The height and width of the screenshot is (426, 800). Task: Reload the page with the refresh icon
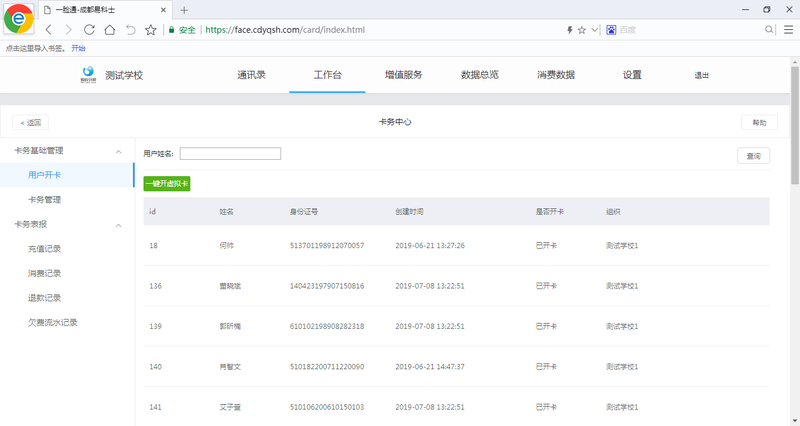[x=89, y=30]
